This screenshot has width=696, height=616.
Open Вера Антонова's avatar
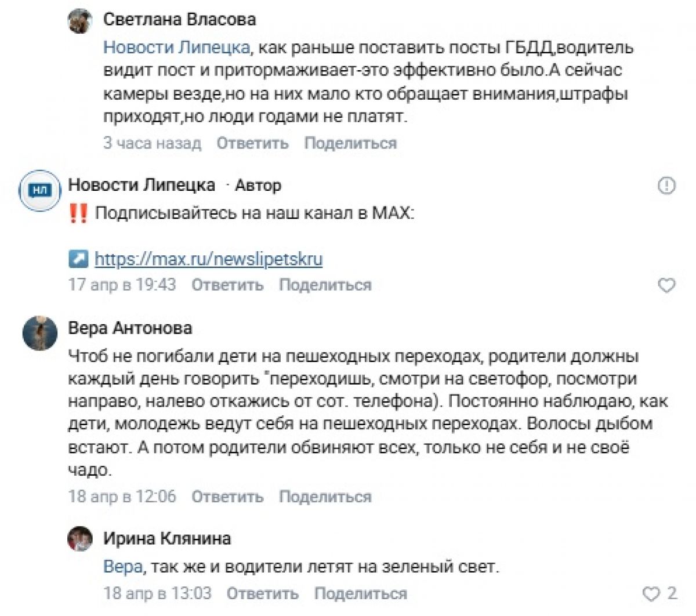click(40, 334)
